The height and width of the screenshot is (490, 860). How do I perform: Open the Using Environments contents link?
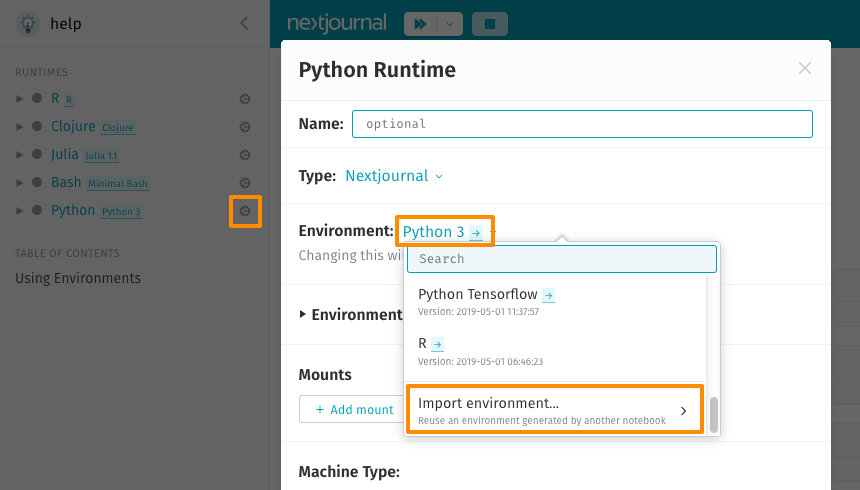78,278
